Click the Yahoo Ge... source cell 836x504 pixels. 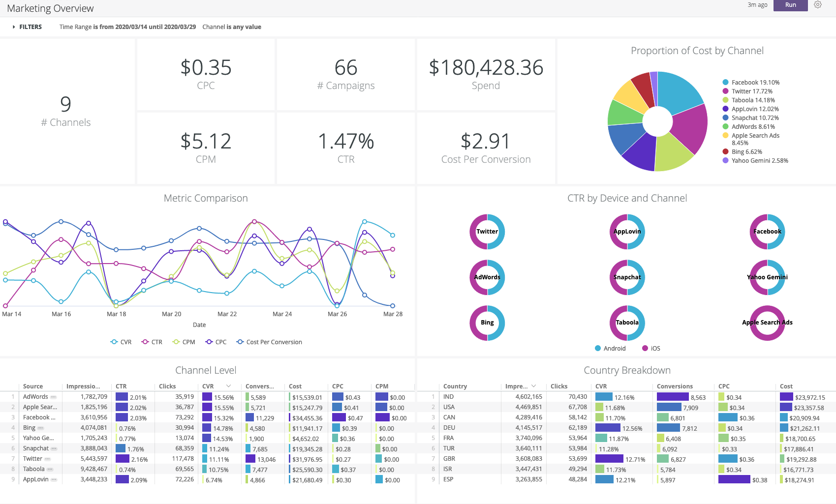38,438
